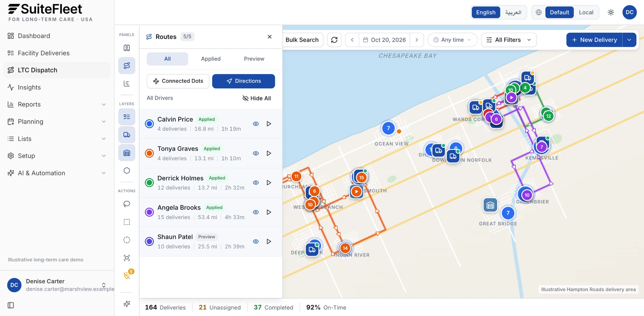Activate the circular lasso selection tool
The image size is (644, 316).
[127, 240]
